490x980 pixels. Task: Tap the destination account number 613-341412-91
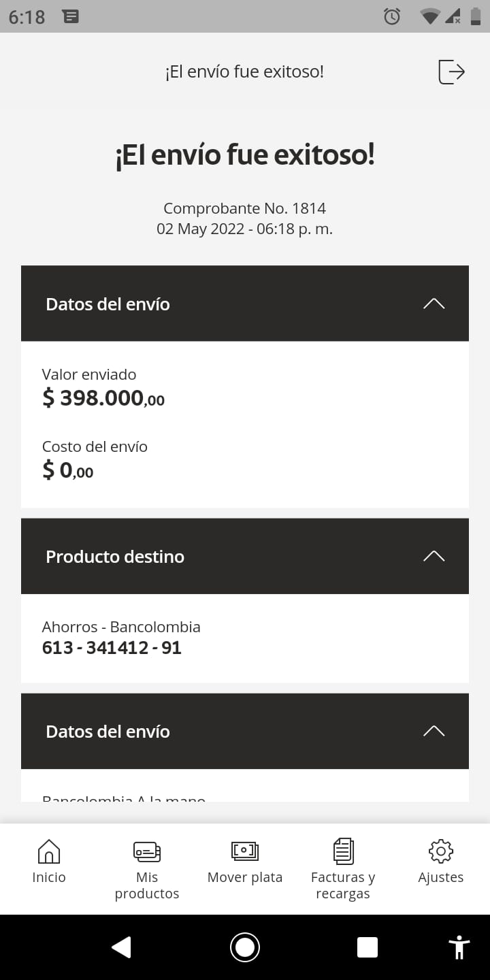[x=112, y=647]
